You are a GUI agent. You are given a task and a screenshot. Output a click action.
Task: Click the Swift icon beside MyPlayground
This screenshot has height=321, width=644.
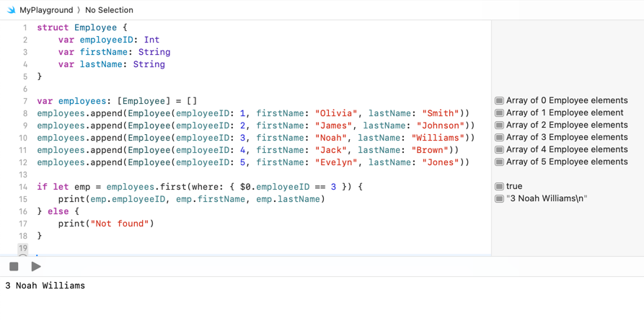click(11, 10)
